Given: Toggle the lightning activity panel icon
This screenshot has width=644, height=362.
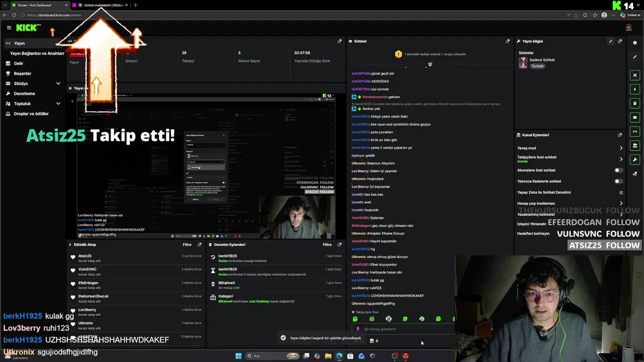Looking at the screenshot, I should point(635,89).
